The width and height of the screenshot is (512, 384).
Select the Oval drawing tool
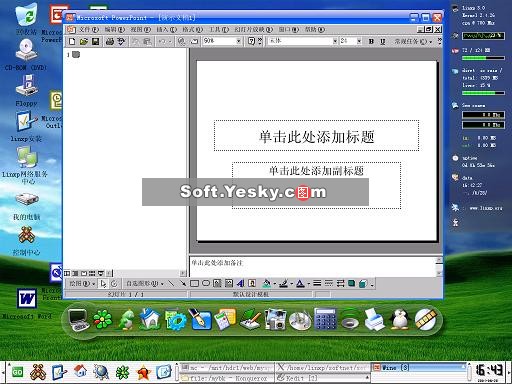(x=206, y=283)
